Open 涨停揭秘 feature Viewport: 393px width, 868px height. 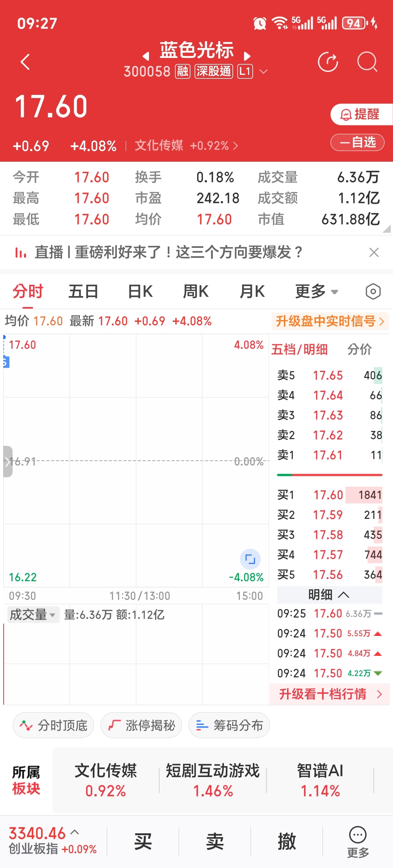click(x=141, y=725)
